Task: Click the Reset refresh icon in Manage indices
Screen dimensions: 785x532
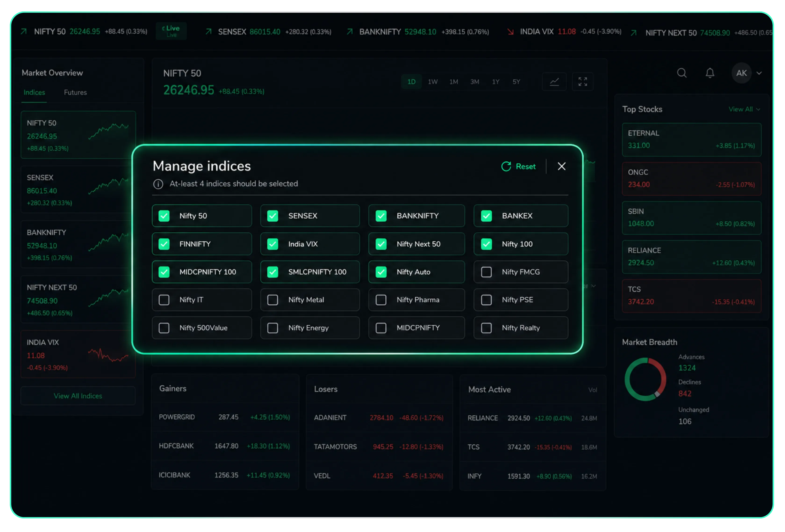Action: click(x=506, y=167)
